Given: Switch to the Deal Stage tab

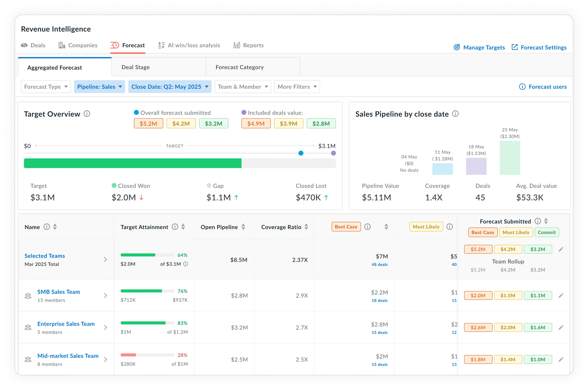Looking at the screenshot, I should point(136,67).
